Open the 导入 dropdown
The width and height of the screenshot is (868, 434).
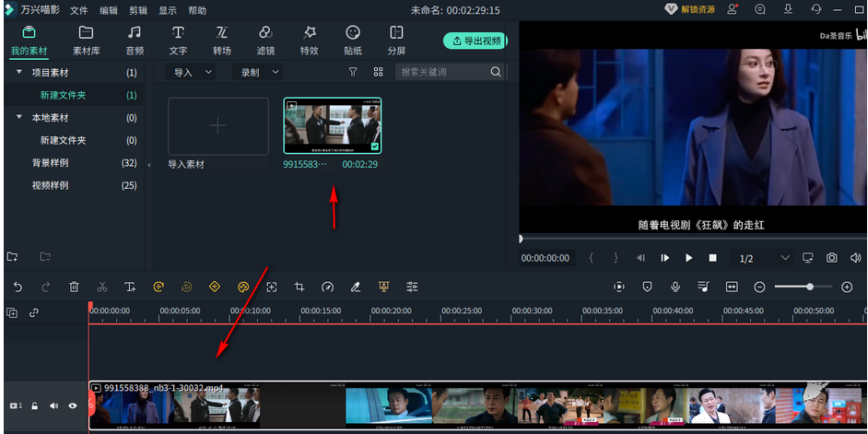tap(191, 72)
